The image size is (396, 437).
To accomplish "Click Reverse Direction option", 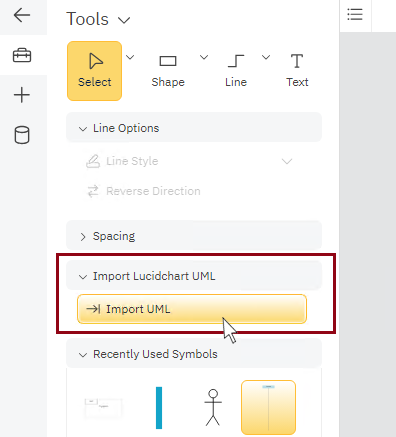I will 144,191.
